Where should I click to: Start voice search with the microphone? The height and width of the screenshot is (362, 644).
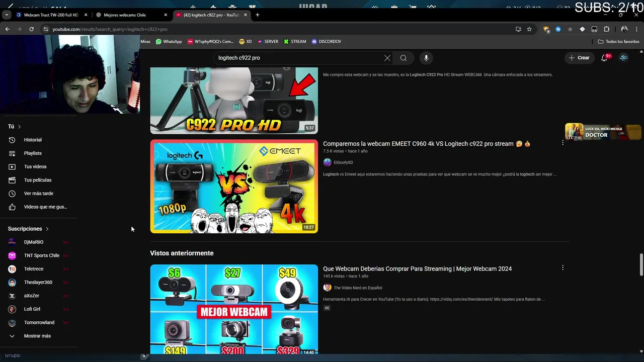[426, 58]
